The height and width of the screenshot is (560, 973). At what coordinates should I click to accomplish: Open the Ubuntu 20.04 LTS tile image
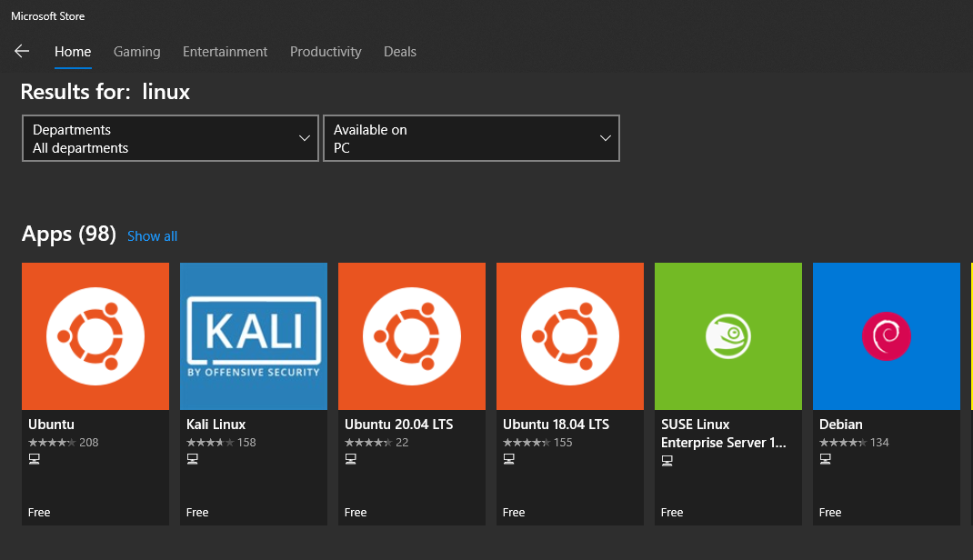pos(412,336)
